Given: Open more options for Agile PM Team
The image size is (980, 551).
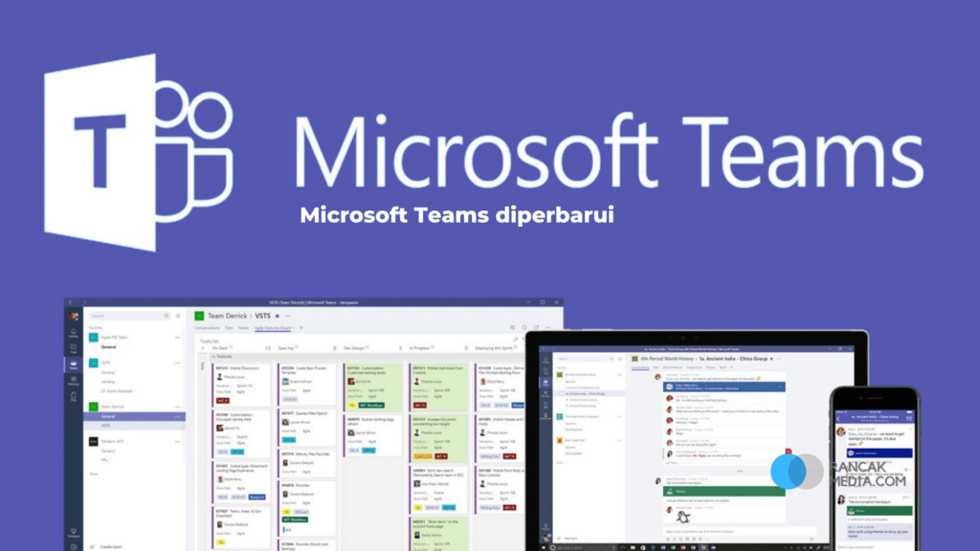Looking at the screenshot, I should point(178,338).
